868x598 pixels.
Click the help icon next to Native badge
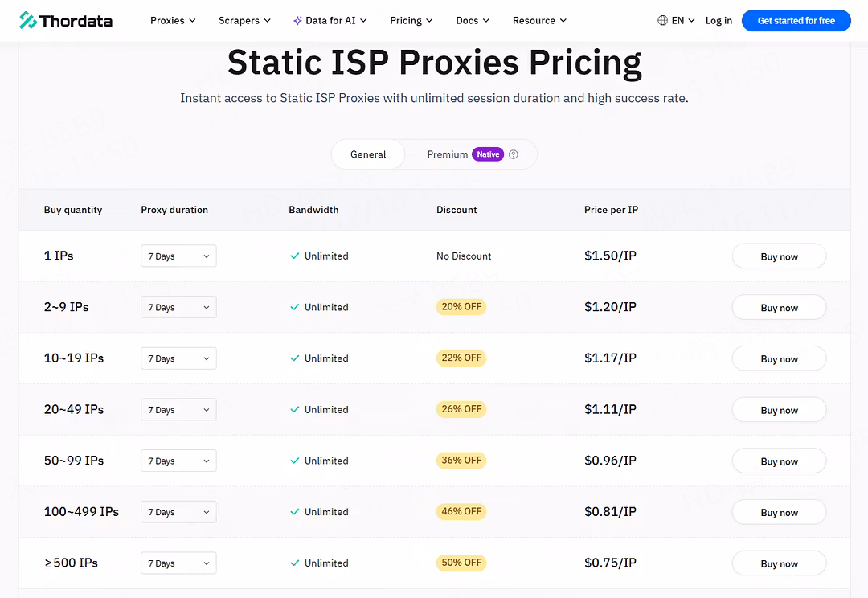(514, 154)
